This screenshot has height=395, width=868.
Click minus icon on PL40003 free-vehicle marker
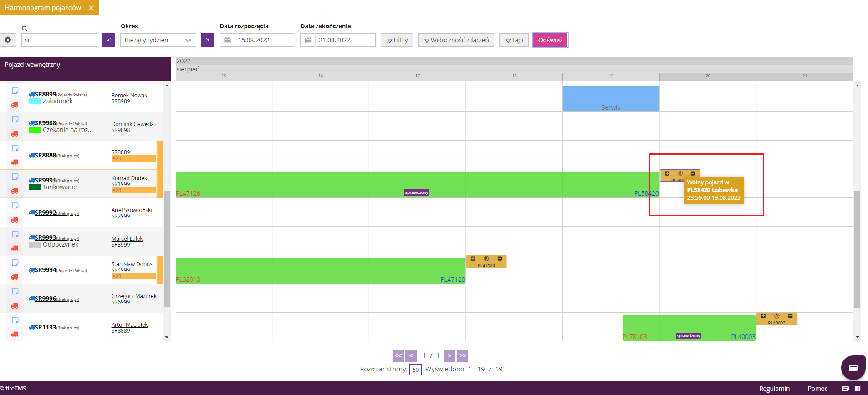(x=790, y=316)
